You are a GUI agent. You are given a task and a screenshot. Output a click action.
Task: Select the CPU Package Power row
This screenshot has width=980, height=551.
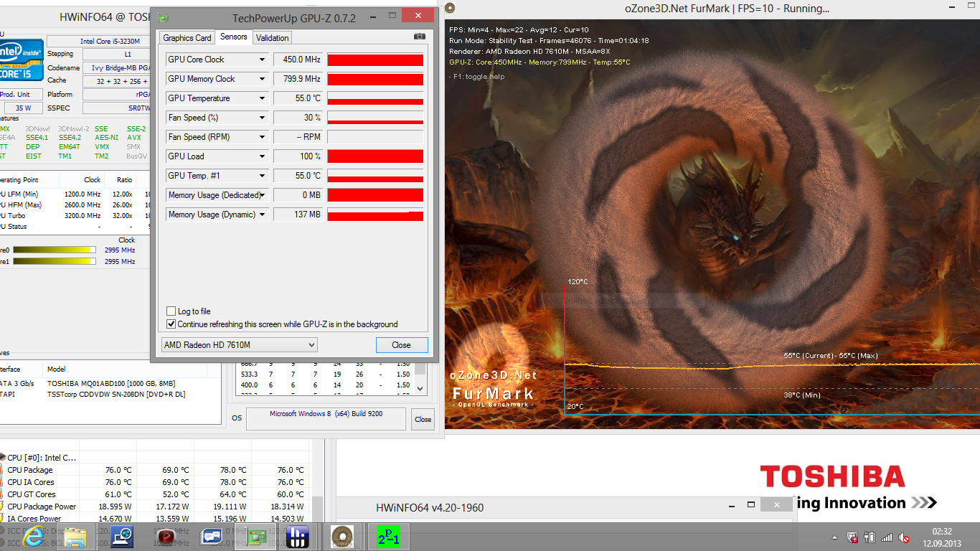pos(156,507)
